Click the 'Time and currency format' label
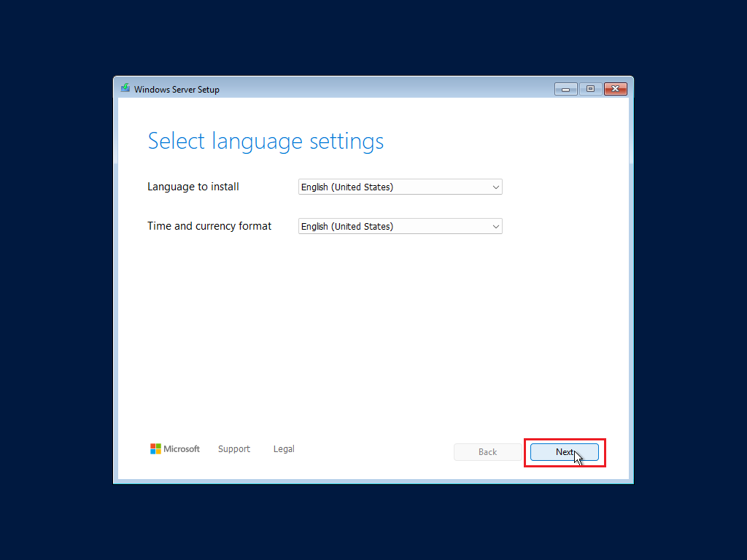 click(x=209, y=226)
